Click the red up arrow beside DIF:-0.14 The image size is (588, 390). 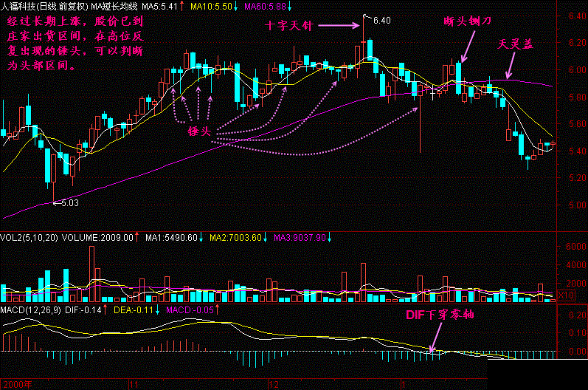[x=106, y=311]
